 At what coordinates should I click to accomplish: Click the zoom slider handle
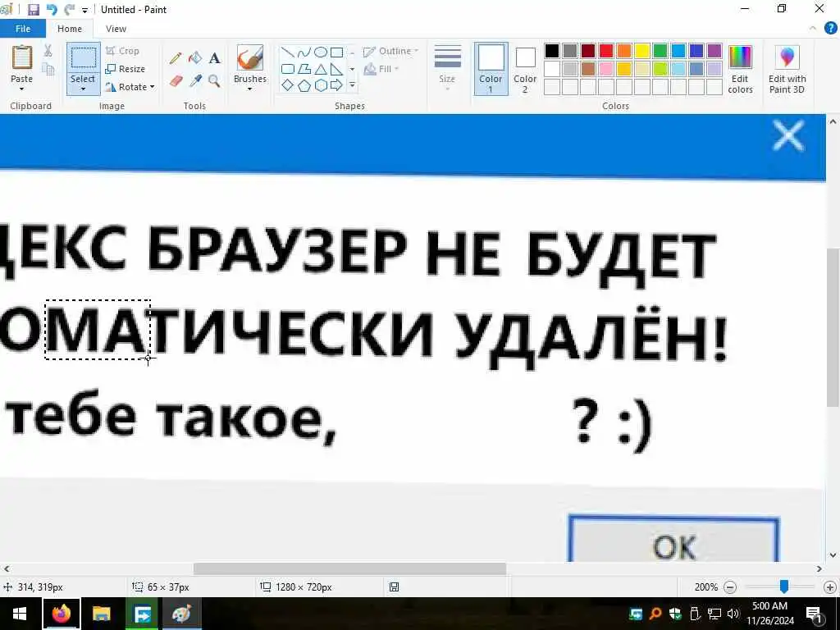(783, 587)
